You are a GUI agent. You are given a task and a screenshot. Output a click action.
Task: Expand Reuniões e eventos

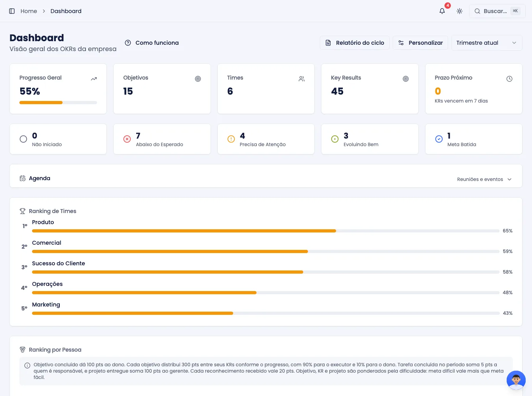tap(484, 179)
